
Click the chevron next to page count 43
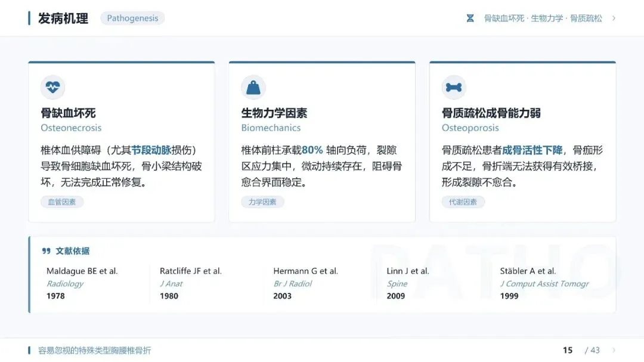pos(614,350)
